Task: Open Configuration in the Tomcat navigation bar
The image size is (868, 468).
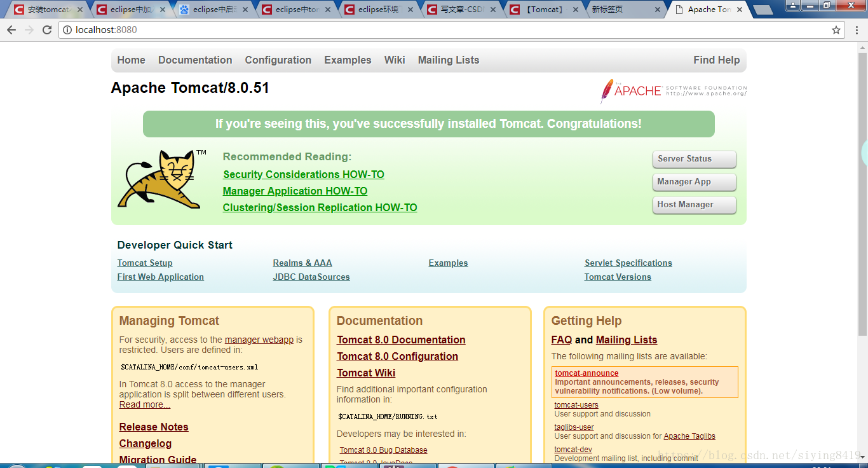Action: coord(278,60)
